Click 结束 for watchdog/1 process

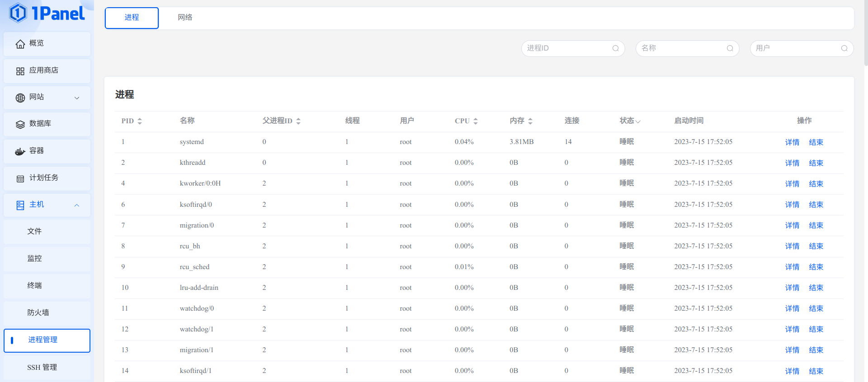816,329
